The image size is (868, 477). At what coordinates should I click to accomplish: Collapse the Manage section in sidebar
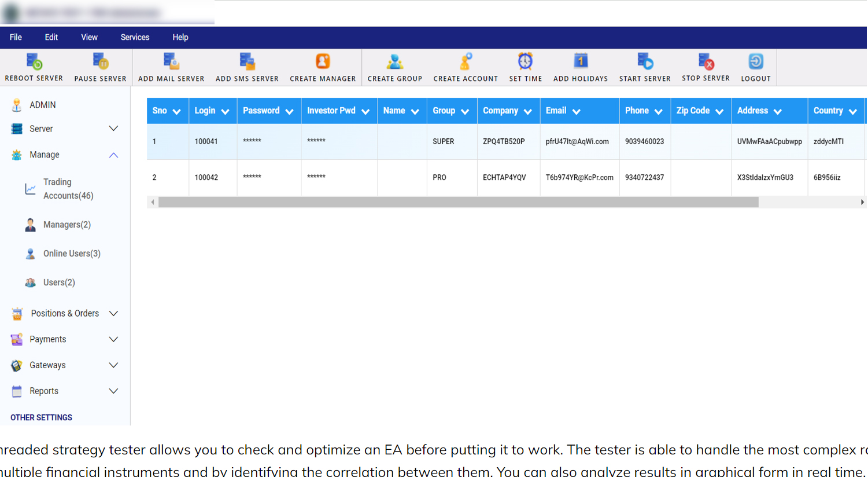tap(113, 155)
